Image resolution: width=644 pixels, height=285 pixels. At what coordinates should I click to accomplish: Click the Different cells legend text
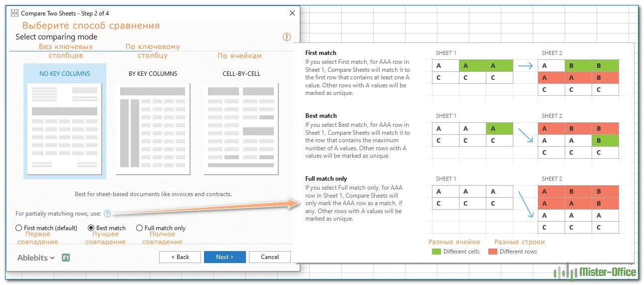click(x=461, y=252)
